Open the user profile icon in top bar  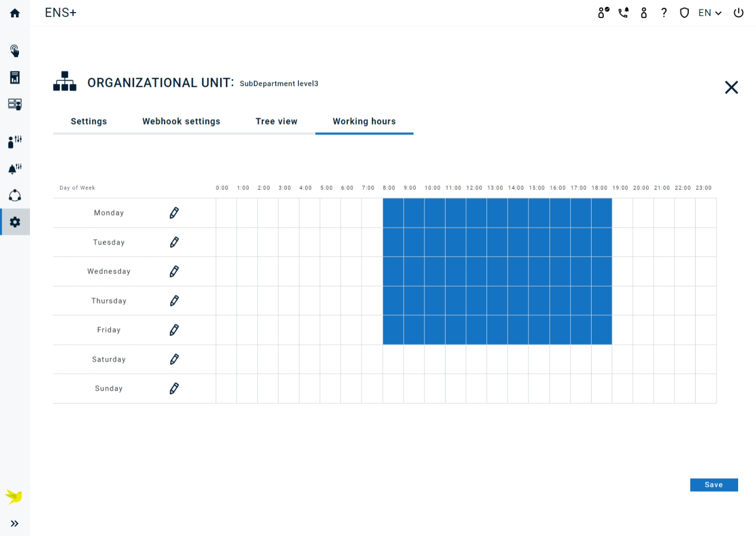point(644,13)
